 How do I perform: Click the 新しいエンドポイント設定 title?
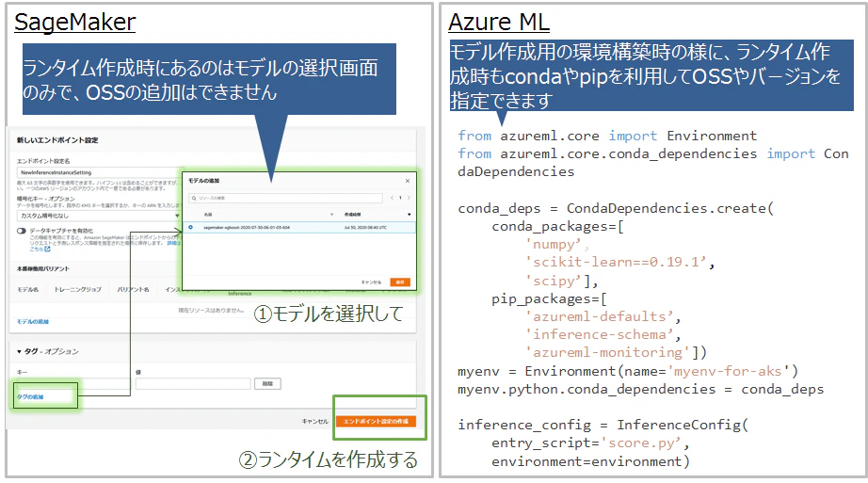tap(57, 140)
